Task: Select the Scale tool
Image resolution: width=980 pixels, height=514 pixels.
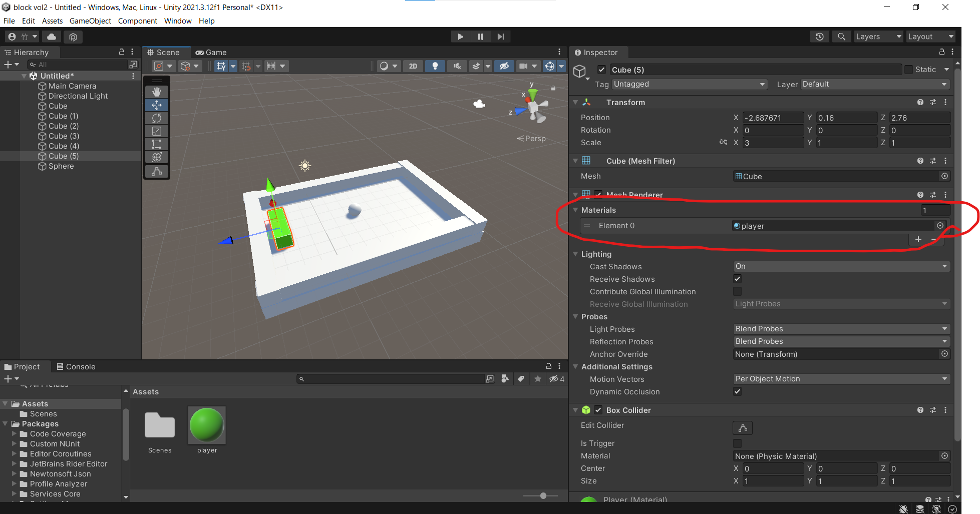Action: click(157, 131)
